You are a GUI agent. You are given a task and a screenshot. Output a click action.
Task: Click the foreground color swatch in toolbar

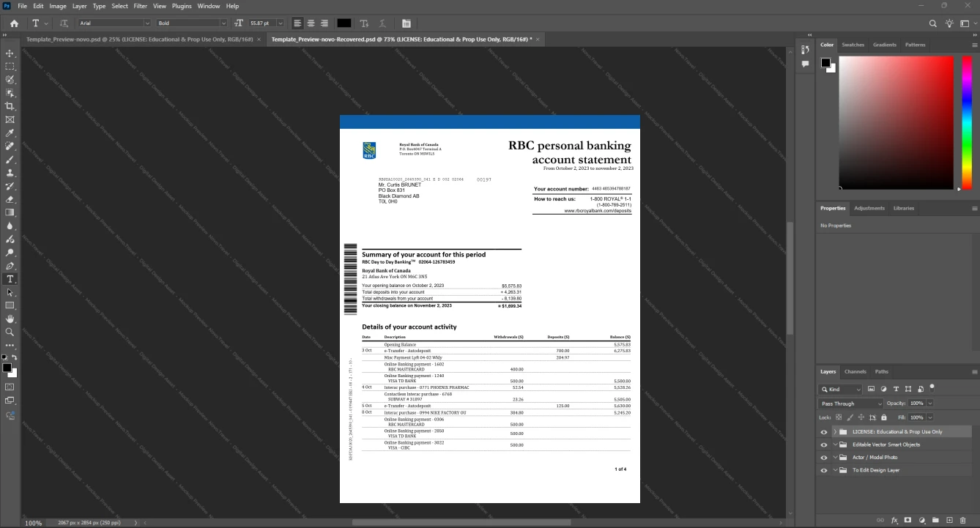click(x=7, y=368)
